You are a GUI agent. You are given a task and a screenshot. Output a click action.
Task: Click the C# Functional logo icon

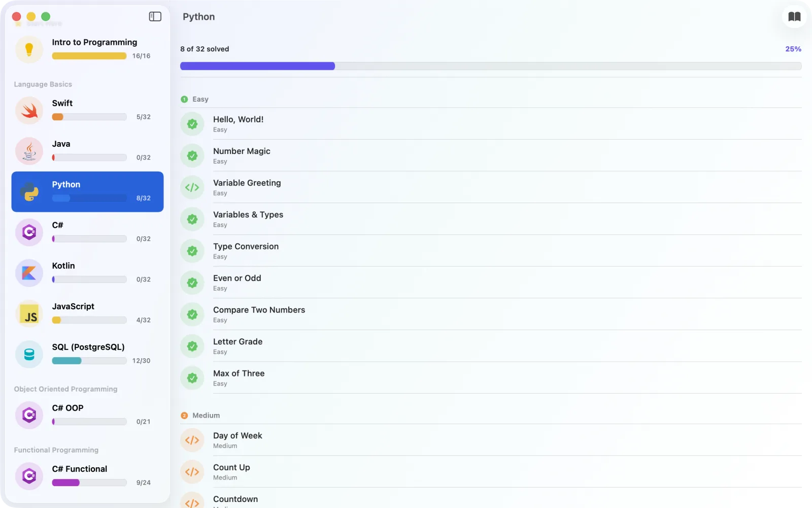(x=29, y=476)
